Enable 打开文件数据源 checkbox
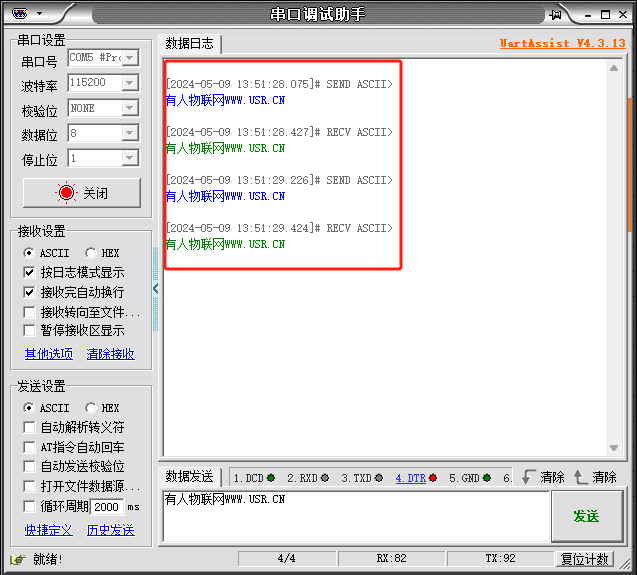This screenshot has height=575, width=637. pyautogui.click(x=29, y=486)
